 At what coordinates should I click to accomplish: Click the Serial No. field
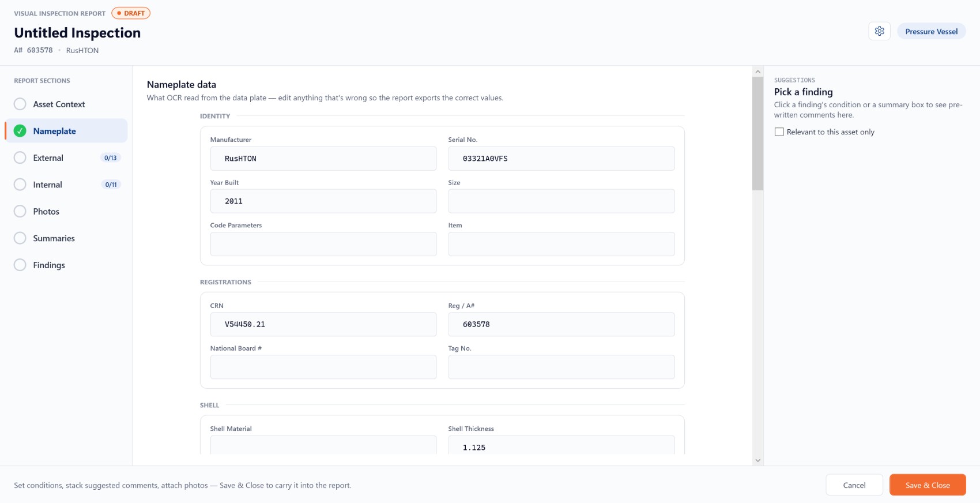click(561, 159)
